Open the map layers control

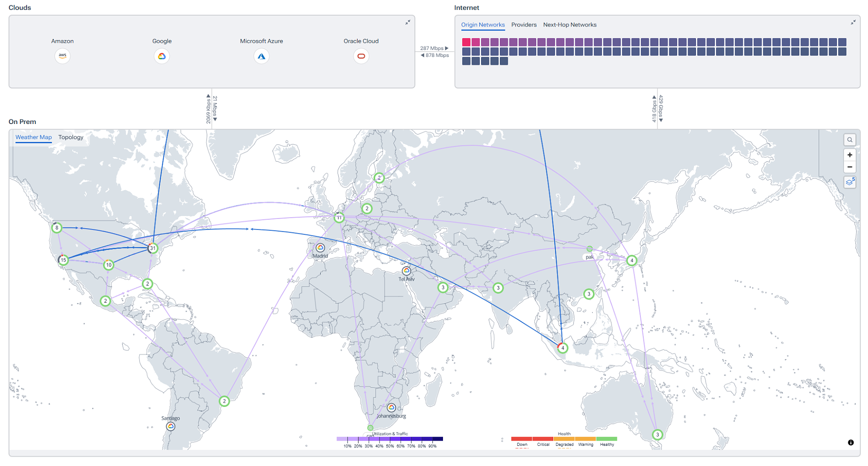[x=850, y=182]
